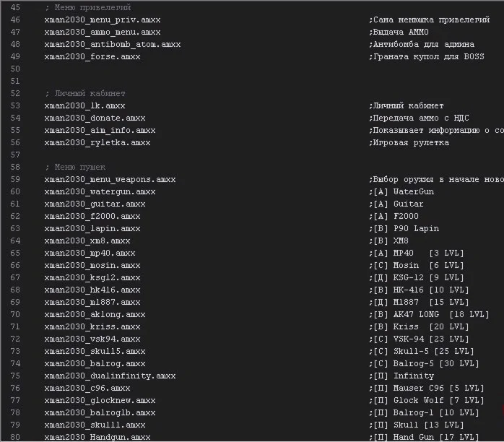Click line number 79 in the gutter

point(15,425)
